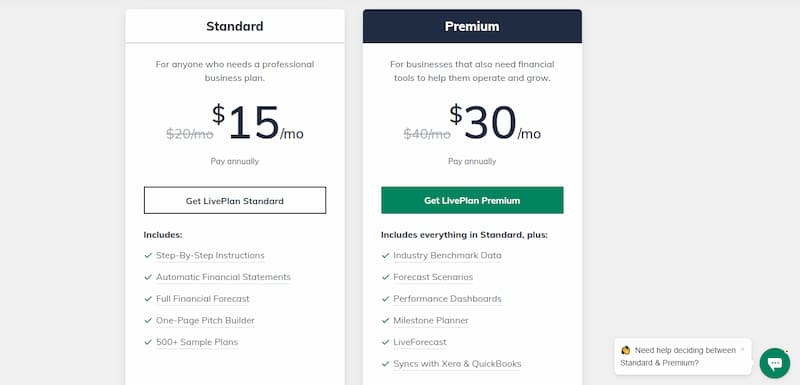
Task: Click the checkmark beside Syncs with Xero & QuickBooks
Action: tap(385, 364)
